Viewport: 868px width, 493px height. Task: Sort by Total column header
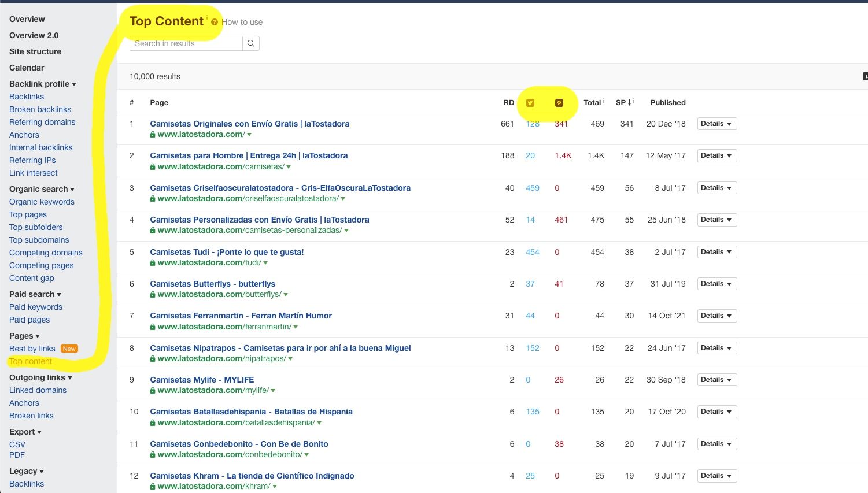[x=593, y=102]
